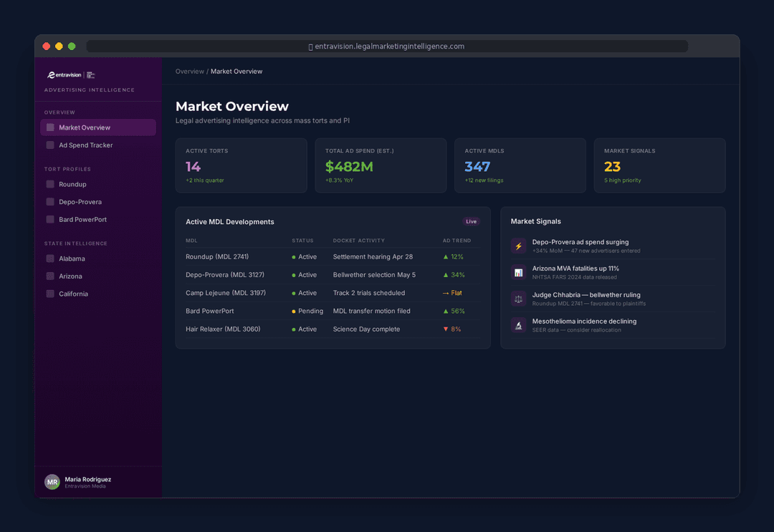Click the Bard PowerPort sidebar icon
774x532 pixels.
click(x=50, y=219)
